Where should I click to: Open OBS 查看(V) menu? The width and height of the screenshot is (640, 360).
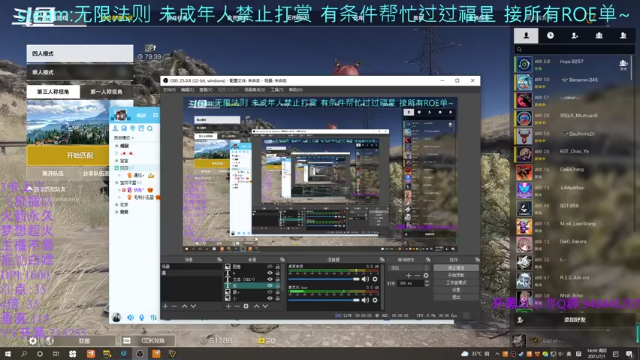pos(206,90)
